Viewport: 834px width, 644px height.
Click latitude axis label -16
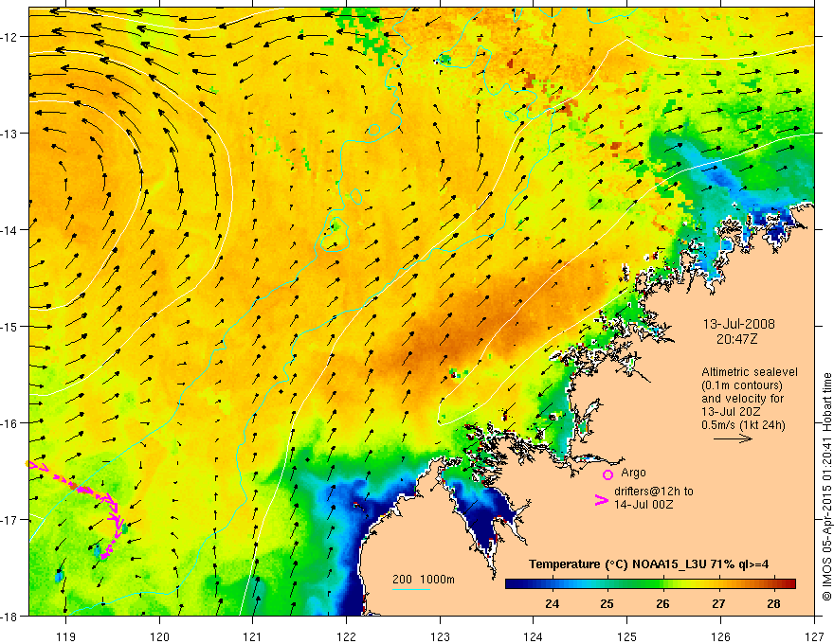point(9,423)
